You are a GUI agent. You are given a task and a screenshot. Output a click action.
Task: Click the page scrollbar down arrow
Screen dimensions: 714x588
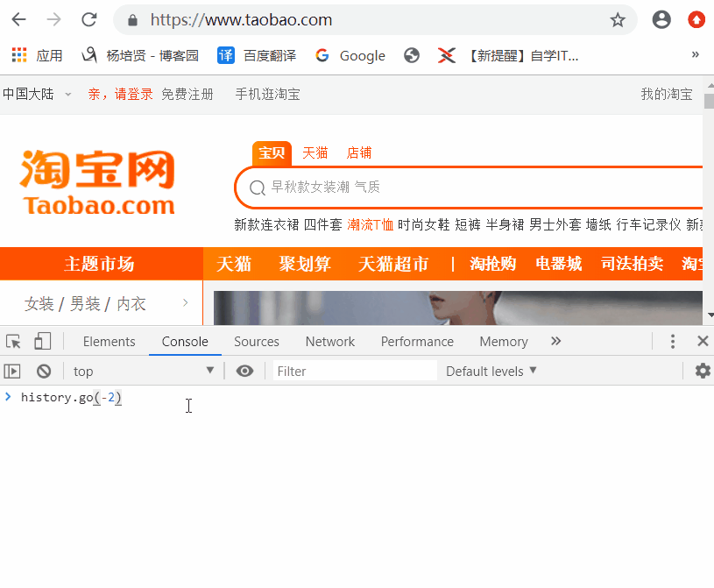click(x=710, y=315)
